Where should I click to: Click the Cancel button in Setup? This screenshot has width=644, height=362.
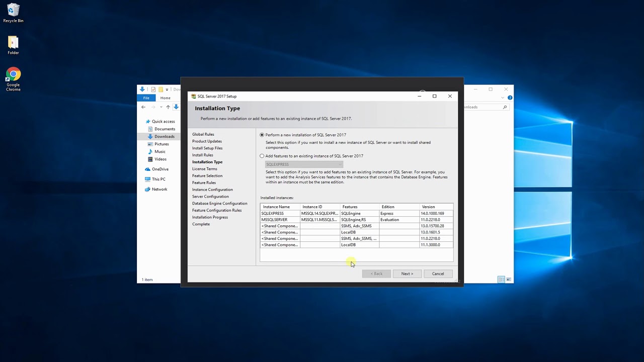point(438,274)
